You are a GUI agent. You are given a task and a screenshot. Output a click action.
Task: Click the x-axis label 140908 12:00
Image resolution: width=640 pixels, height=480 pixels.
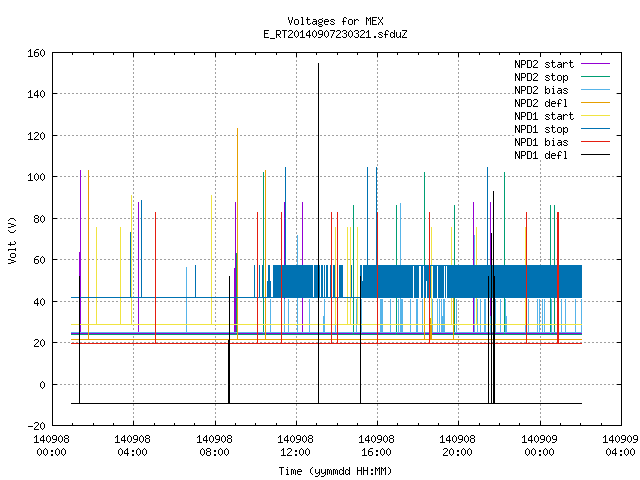click(x=296, y=446)
